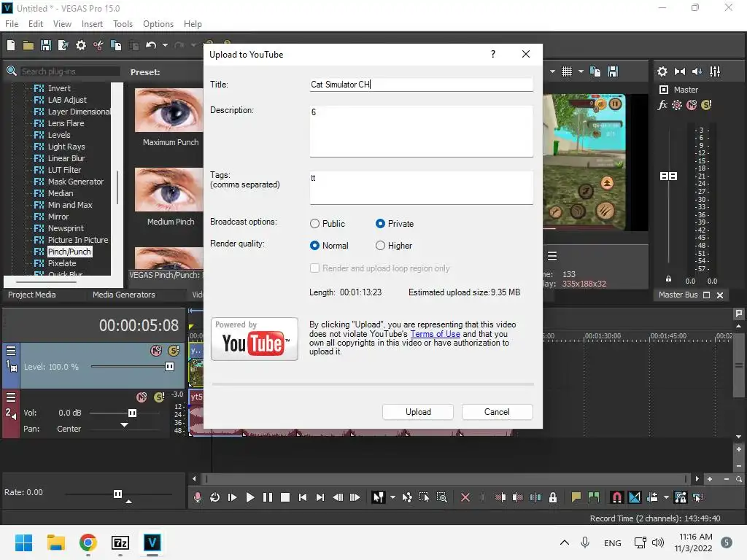Screen dimensions: 747x560
Task: Open the audio track hamburger menu
Action: click(10, 397)
